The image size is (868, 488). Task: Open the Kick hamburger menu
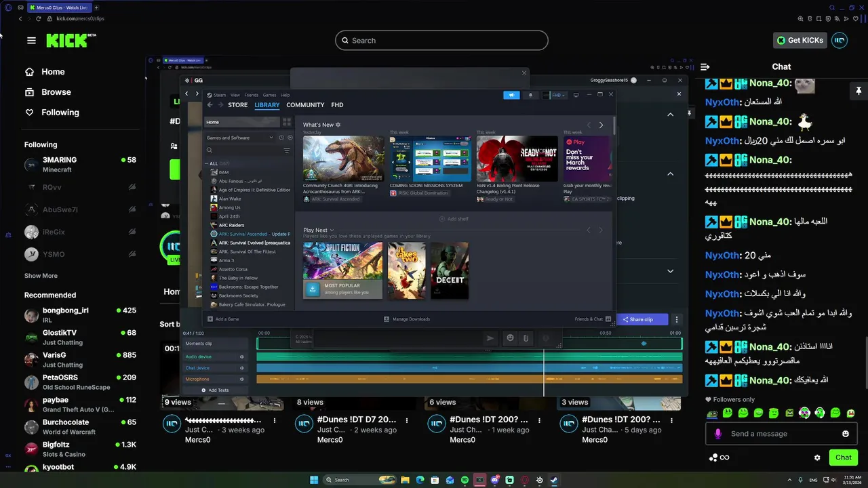click(31, 41)
